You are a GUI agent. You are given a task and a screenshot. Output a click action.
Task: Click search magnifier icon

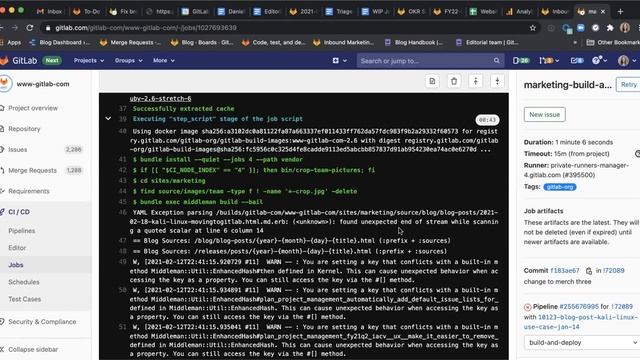pyautogui.click(x=496, y=61)
